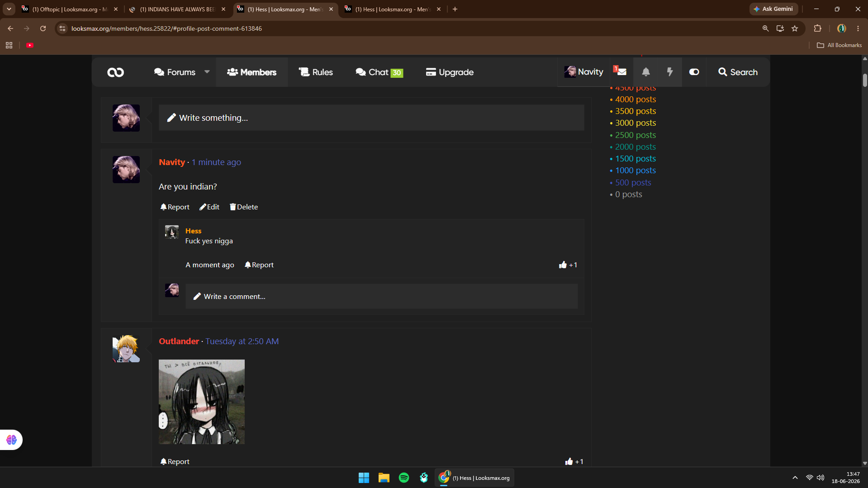Image resolution: width=868 pixels, height=488 pixels.
Task: Report Outlander's profile post
Action: click(x=175, y=461)
